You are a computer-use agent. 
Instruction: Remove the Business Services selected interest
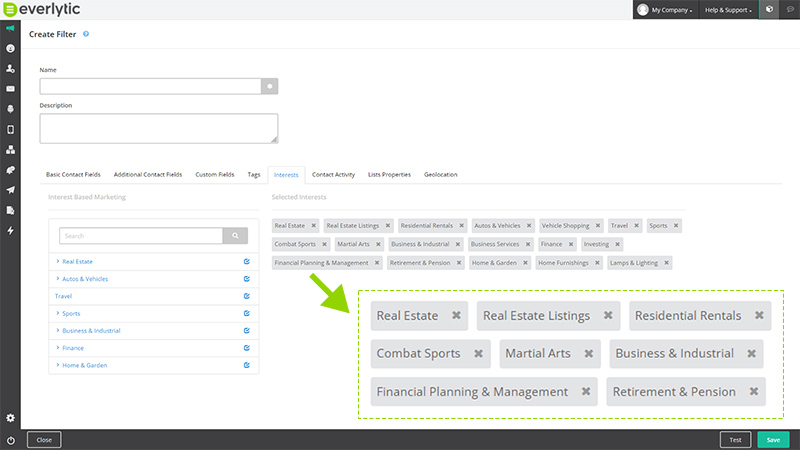pos(528,244)
